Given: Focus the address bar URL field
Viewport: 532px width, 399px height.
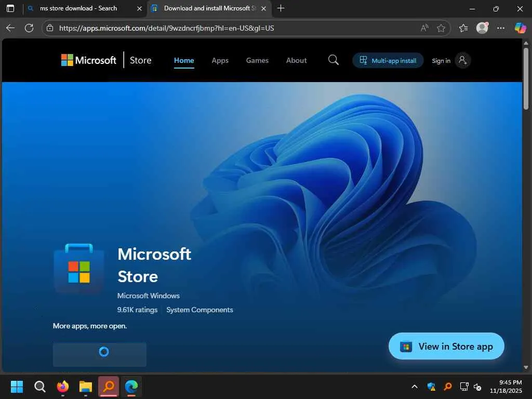Looking at the screenshot, I should click(237, 28).
